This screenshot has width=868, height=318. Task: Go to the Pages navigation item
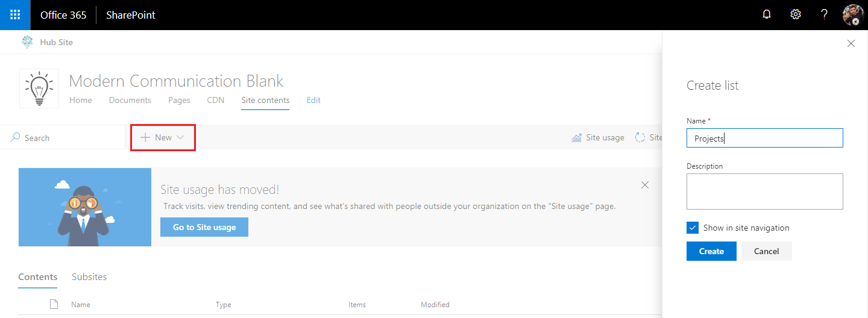point(179,100)
